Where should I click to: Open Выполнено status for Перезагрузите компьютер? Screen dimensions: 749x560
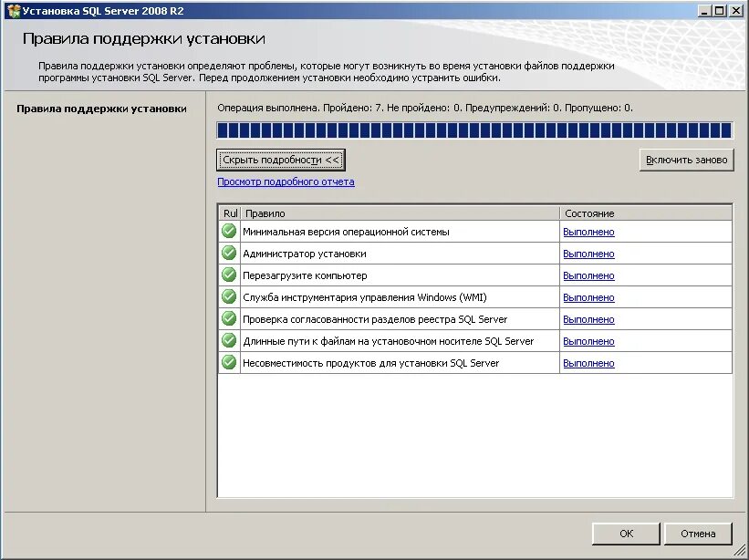point(588,276)
